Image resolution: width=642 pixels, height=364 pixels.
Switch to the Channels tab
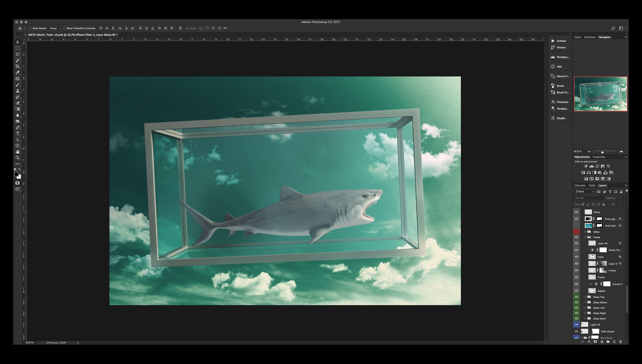(580, 185)
